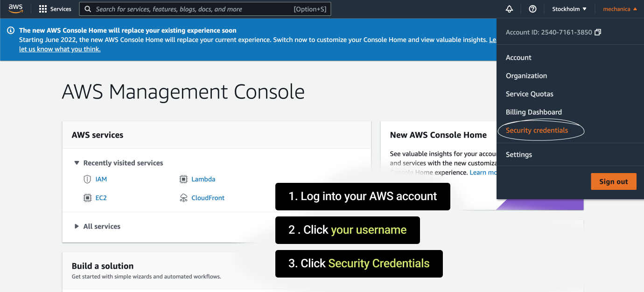The width and height of the screenshot is (644, 292).
Task: Click the info icon in blue banner
Action: coord(11,30)
